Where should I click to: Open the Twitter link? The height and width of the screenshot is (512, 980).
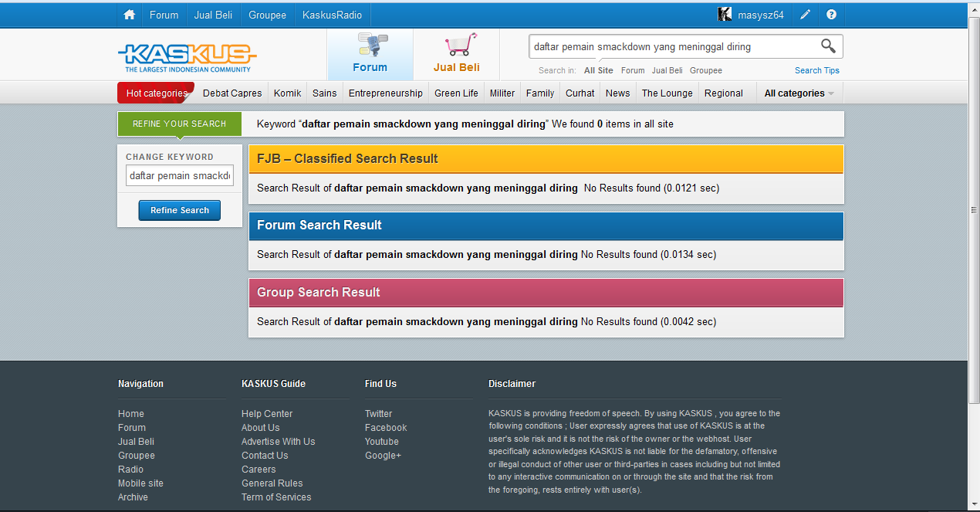pyautogui.click(x=379, y=414)
